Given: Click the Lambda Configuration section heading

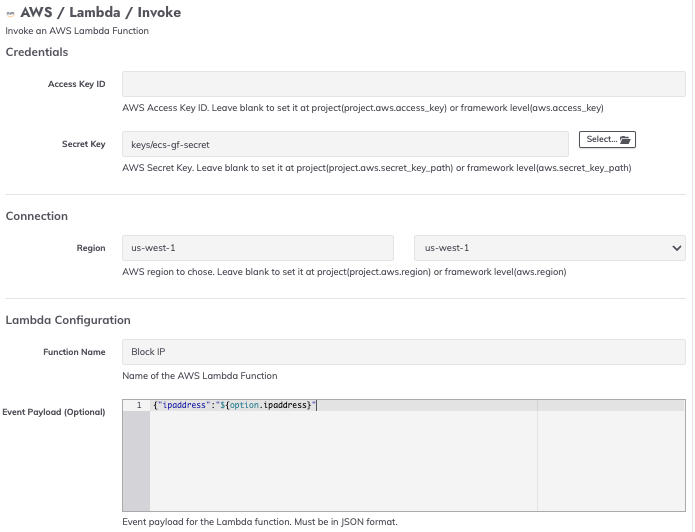Looking at the screenshot, I should [x=68, y=320].
